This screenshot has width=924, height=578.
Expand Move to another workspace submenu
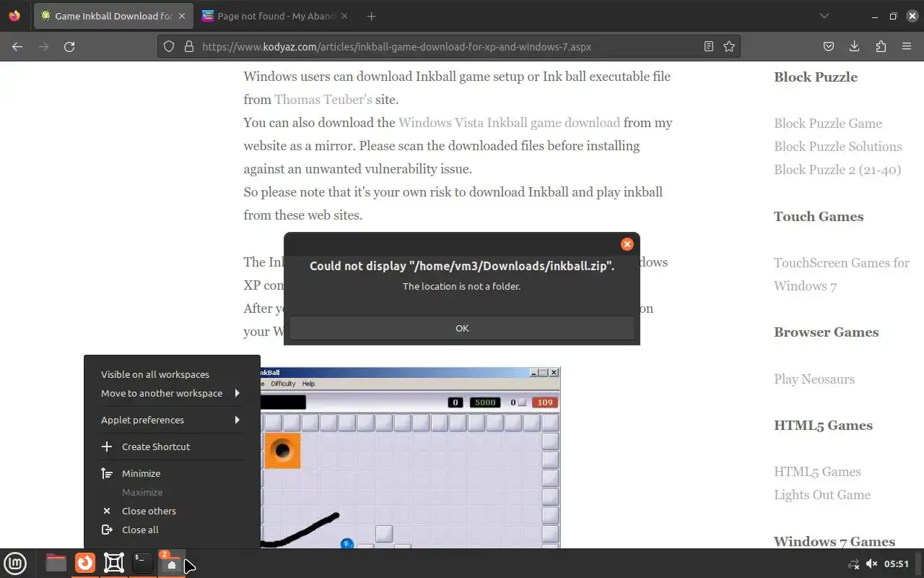pos(172,393)
